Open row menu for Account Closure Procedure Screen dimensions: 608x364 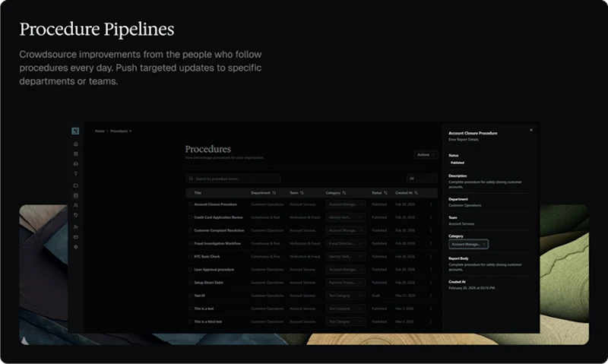(430, 204)
